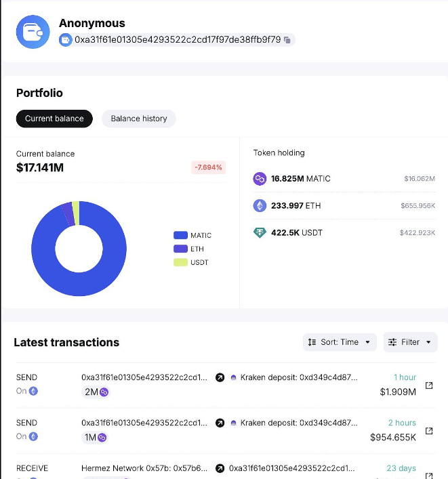Click the Latest transactions heading
The width and height of the screenshot is (448, 479).
coord(66,342)
